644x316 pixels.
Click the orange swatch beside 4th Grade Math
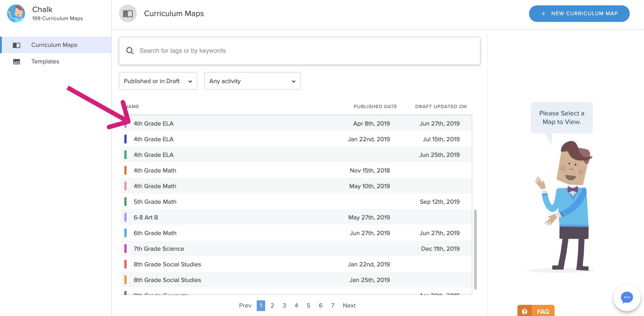(x=125, y=170)
